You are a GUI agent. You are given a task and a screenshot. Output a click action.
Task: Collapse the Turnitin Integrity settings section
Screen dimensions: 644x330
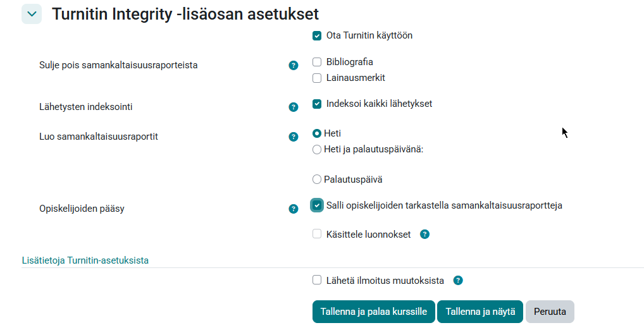(x=32, y=14)
